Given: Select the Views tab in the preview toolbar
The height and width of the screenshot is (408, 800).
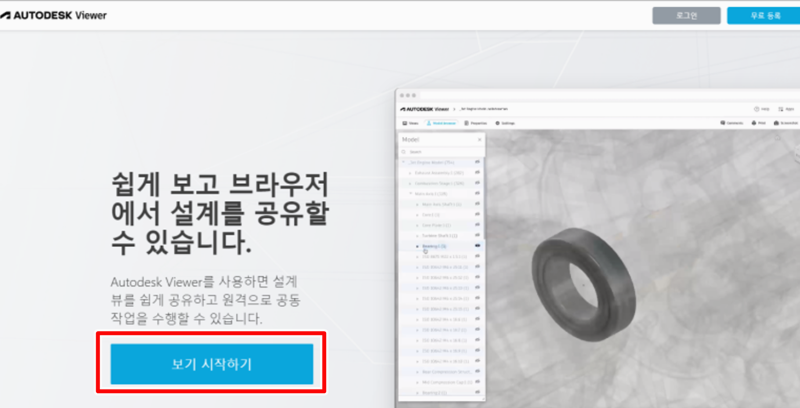Looking at the screenshot, I should pos(410,123).
